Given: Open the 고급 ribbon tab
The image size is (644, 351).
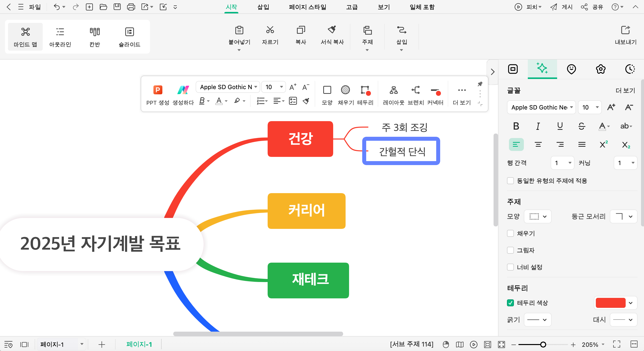Looking at the screenshot, I should [352, 7].
